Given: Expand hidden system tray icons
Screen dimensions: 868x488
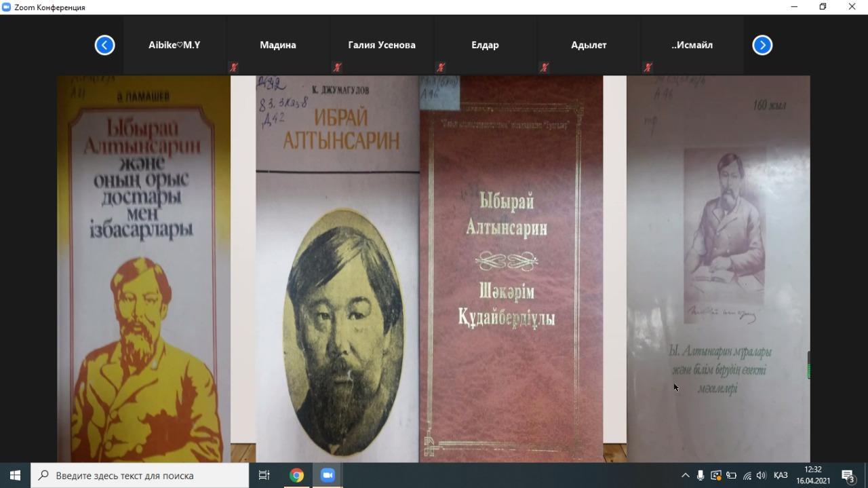Looking at the screenshot, I should point(685,476).
